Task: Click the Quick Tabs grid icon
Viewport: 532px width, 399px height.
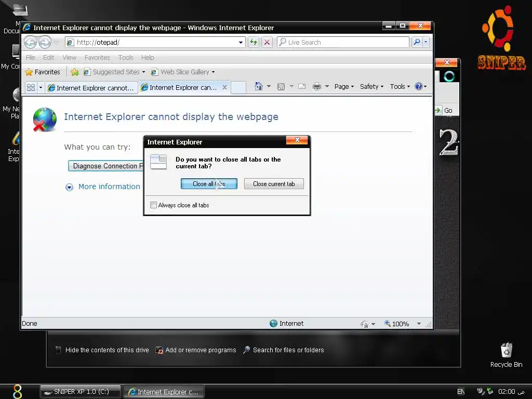Action: point(31,87)
